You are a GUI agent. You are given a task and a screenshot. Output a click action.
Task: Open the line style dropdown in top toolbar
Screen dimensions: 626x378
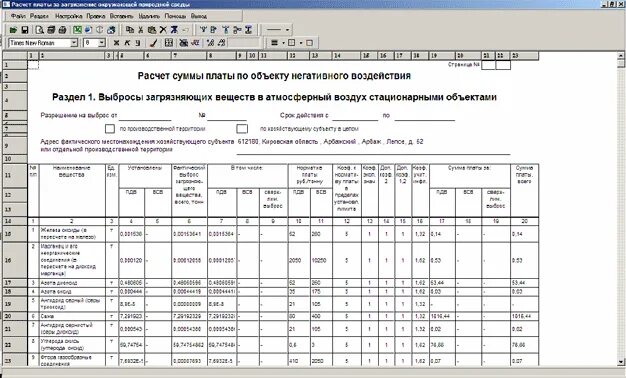287,30
